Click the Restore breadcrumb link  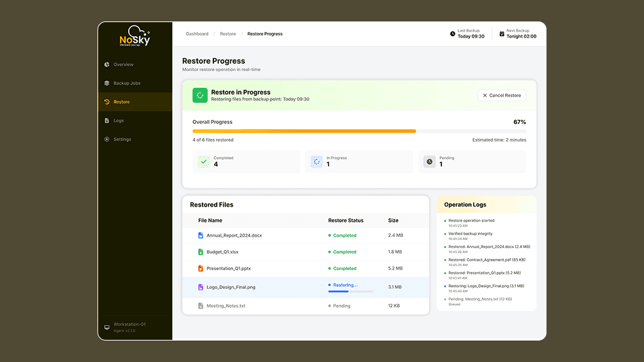tap(228, 34)
